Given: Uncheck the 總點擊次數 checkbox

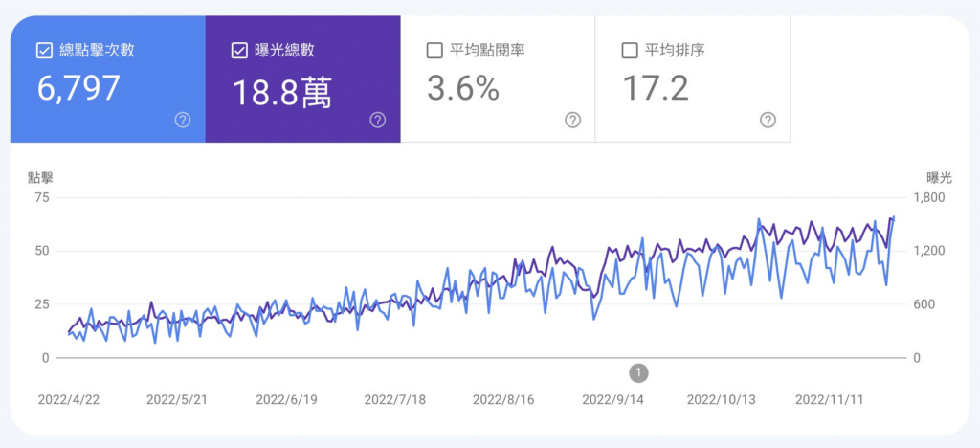Looking at the screenshot, I should (x=44, y=50).
